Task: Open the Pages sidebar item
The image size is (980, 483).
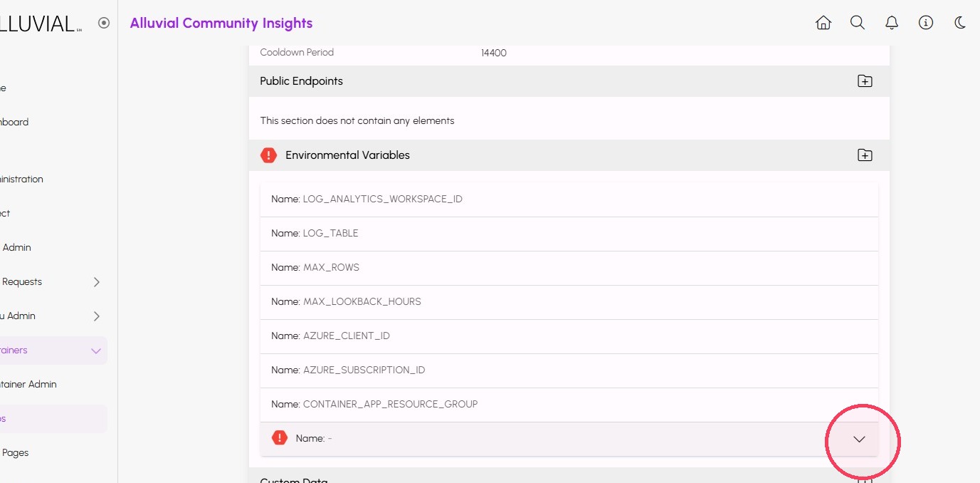Action: 15,453
